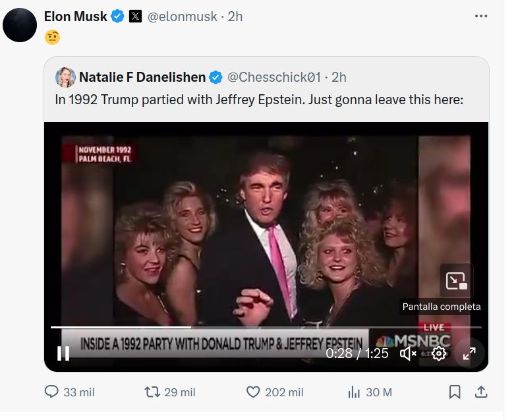Open the quoted post's 2h timestamp
This screenshot has height=420, width=516.
[339, 77]
